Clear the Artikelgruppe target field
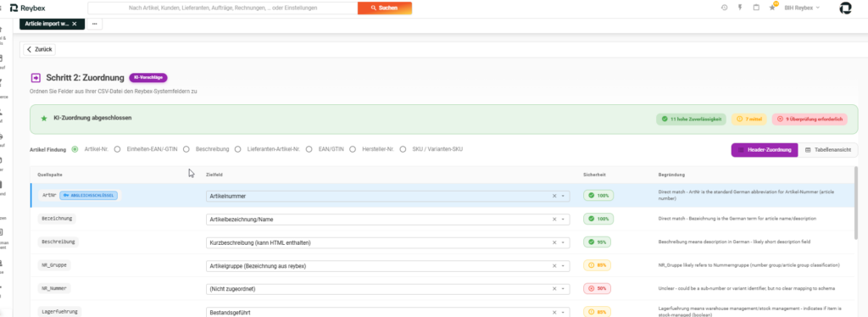The width and height of the screenshot is (868, 317). (554, 266)
